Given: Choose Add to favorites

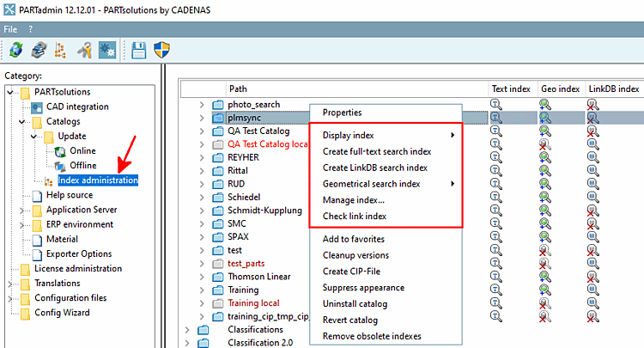Looking at the screenshot, I should [354, 239].
